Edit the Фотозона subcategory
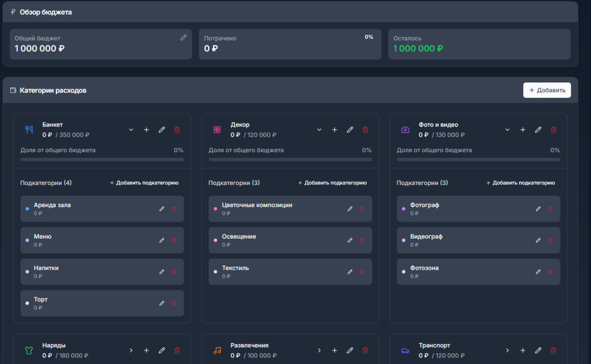This screenshot has width=591, height=364. coord(538,272)
